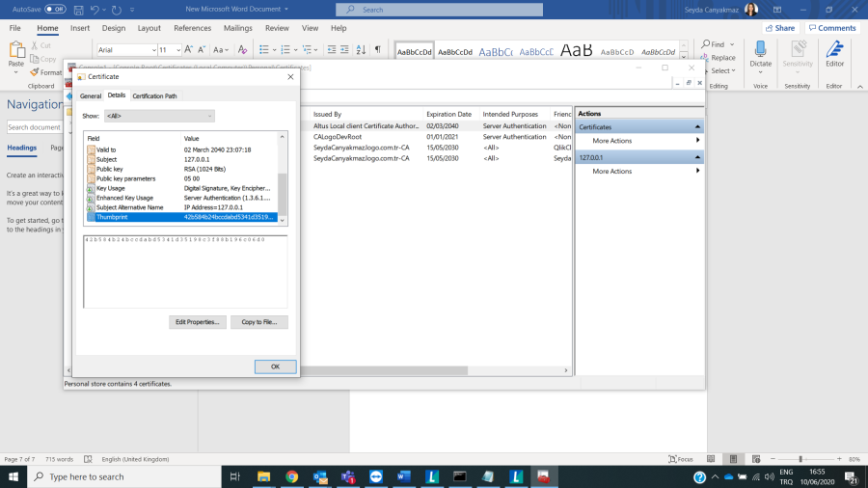The image size is (868, 488).
Task: Click the Undo arrow in Word title bar
Action: coord(95,10)
